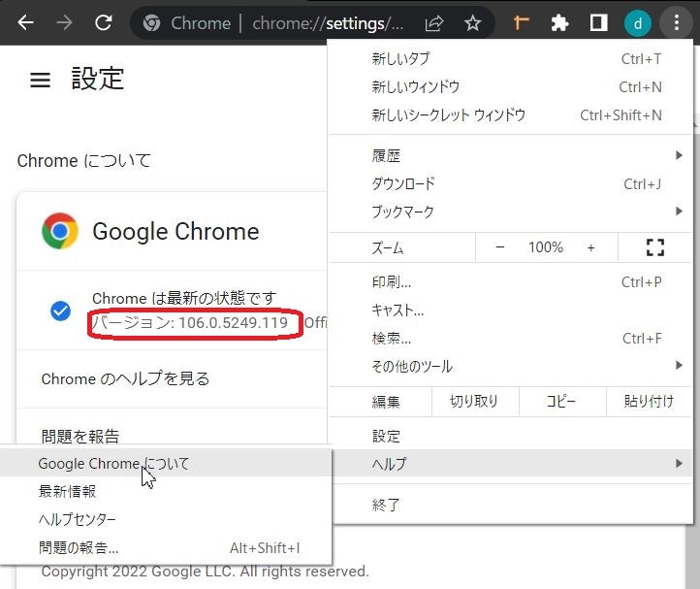Image resolution: width=700 pixels, height=589 pixels.
Task: Choose 印刷... from the menu
Action: [511, 282]
